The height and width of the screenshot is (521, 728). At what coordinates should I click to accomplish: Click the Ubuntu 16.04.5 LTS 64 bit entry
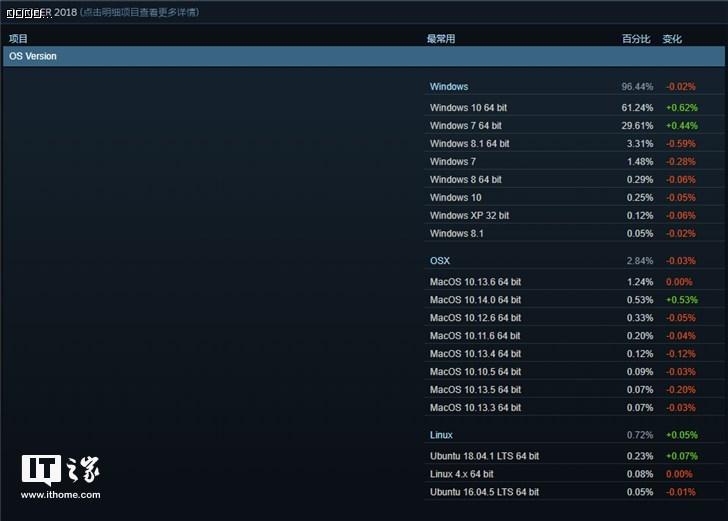pos(484,492)
